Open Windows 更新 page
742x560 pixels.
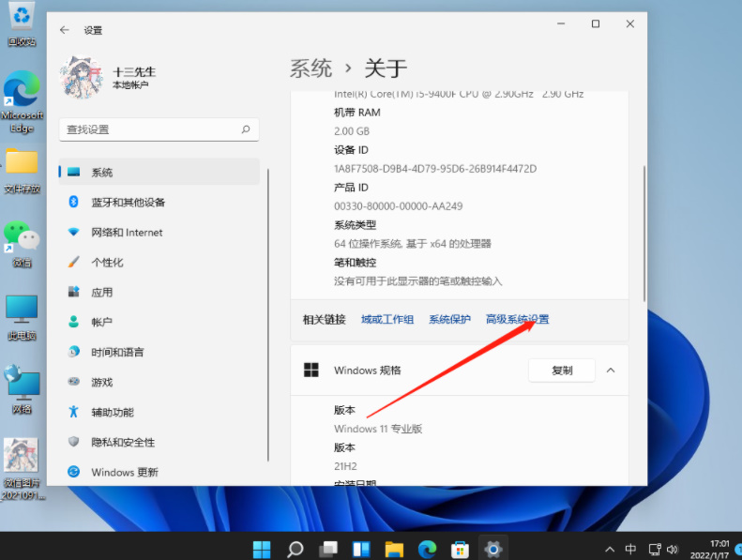pos(124,473)
